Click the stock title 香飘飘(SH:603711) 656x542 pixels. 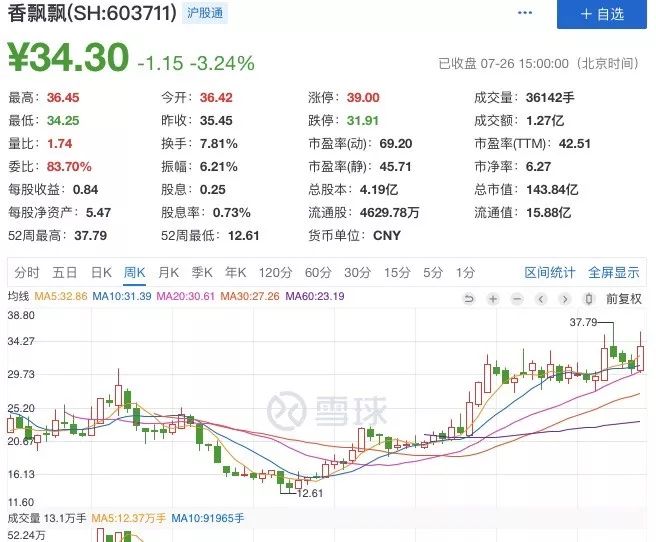click(92, 13)
